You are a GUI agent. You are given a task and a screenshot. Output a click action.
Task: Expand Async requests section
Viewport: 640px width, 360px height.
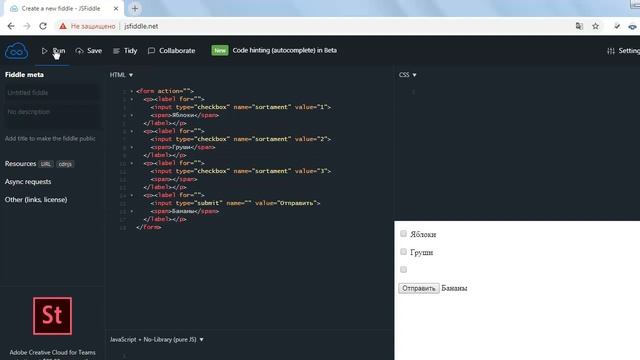28,182
